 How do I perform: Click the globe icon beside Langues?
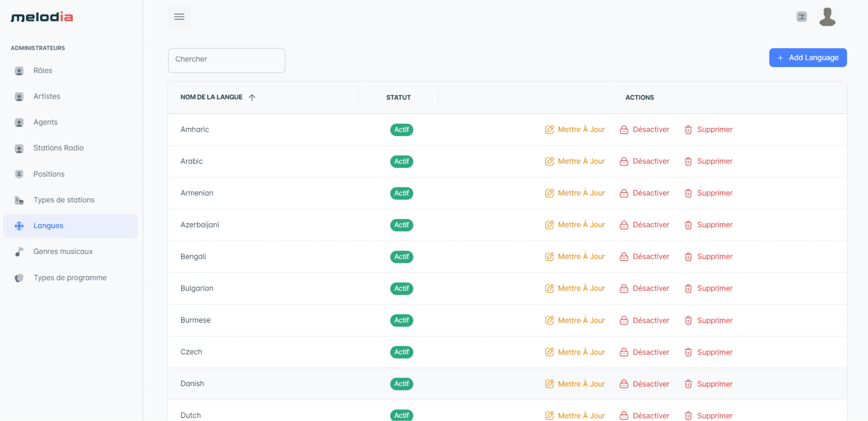[x=19, y=226]
